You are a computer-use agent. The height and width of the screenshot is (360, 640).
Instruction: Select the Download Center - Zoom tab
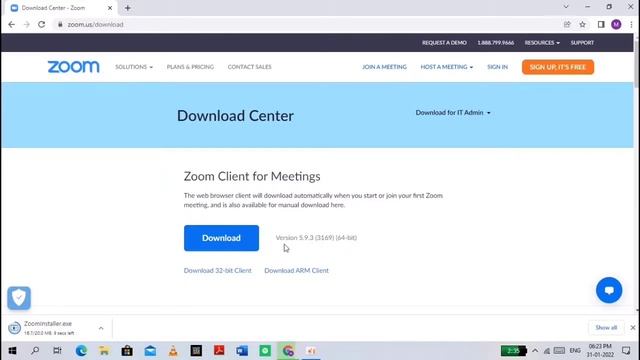tap(61, 8)
